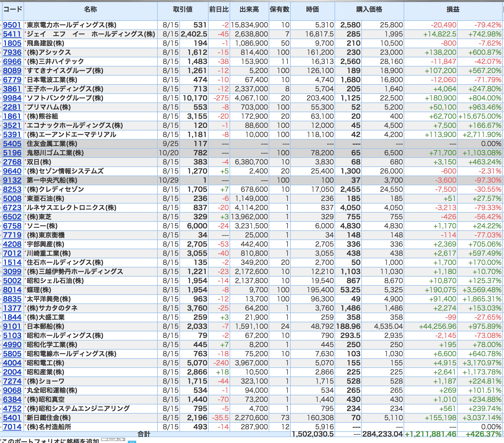Open stock code 6758 Sony link

[x=12, y=226]
